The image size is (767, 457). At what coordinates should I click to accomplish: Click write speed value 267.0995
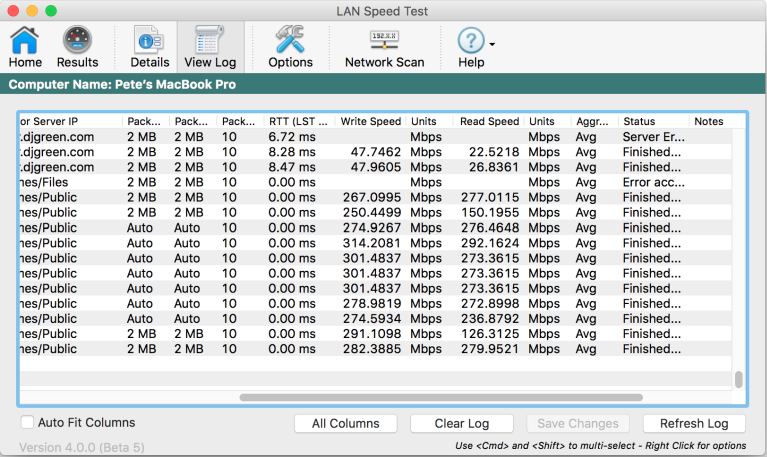(x=372, y=197)
